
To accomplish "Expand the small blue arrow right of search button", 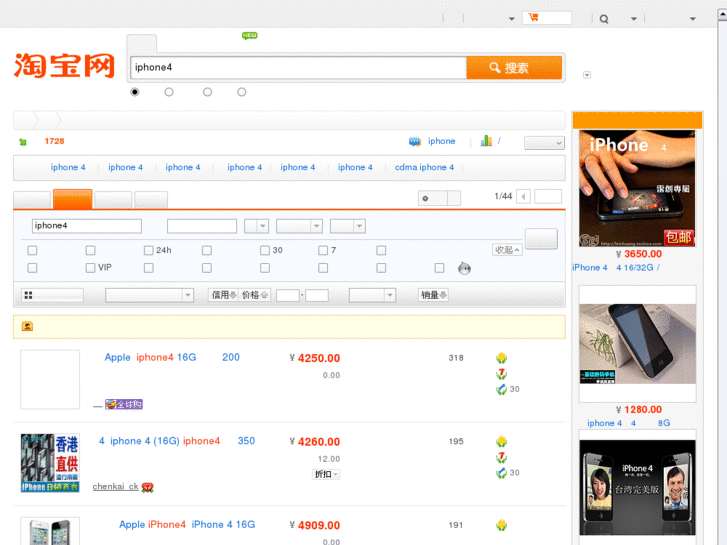I will [587, 75].
